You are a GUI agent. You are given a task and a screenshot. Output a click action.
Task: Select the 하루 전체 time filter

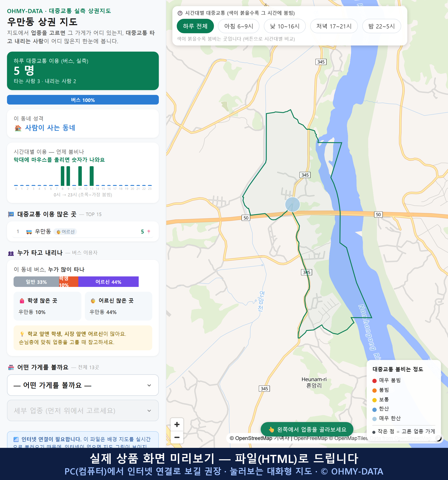(195, 26)
